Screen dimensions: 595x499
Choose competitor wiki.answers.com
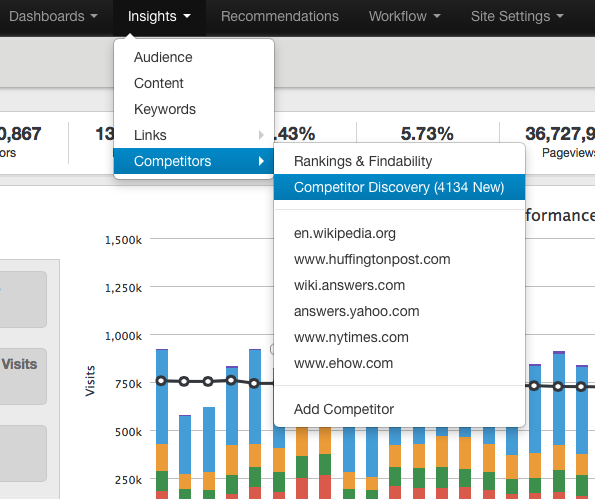point(399,285)
